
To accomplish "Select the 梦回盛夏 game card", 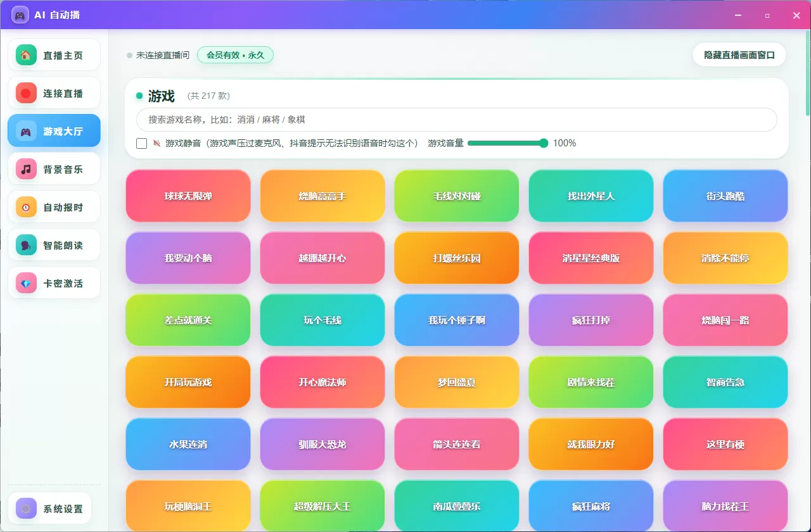I will (457, 382).
